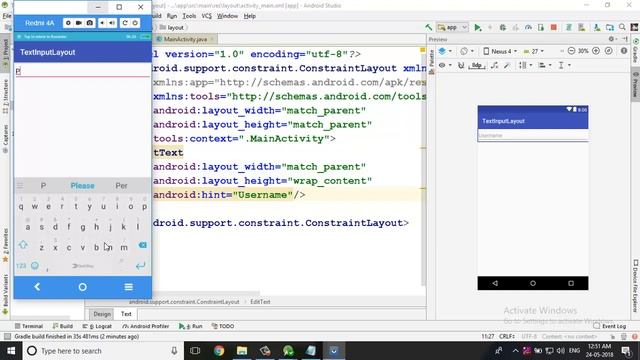Viewport: 640px width, 360px height.
Task: Click the 8dp default margins button
Action: 477,65
